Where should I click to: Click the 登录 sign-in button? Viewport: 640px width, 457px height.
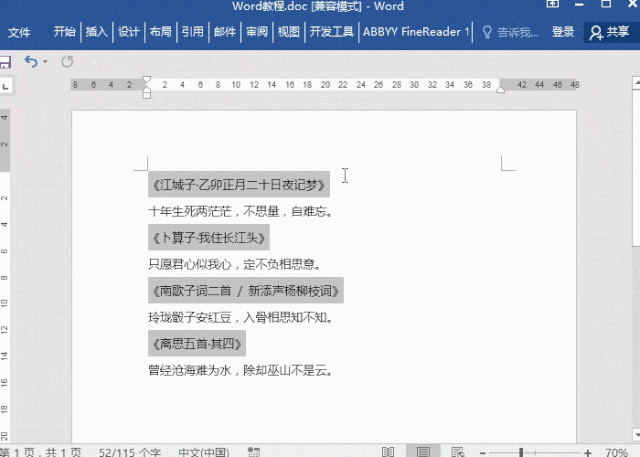563,32
